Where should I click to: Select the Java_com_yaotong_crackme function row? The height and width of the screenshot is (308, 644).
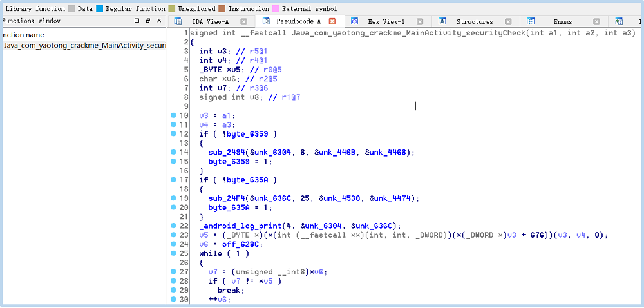click(83, 46)
